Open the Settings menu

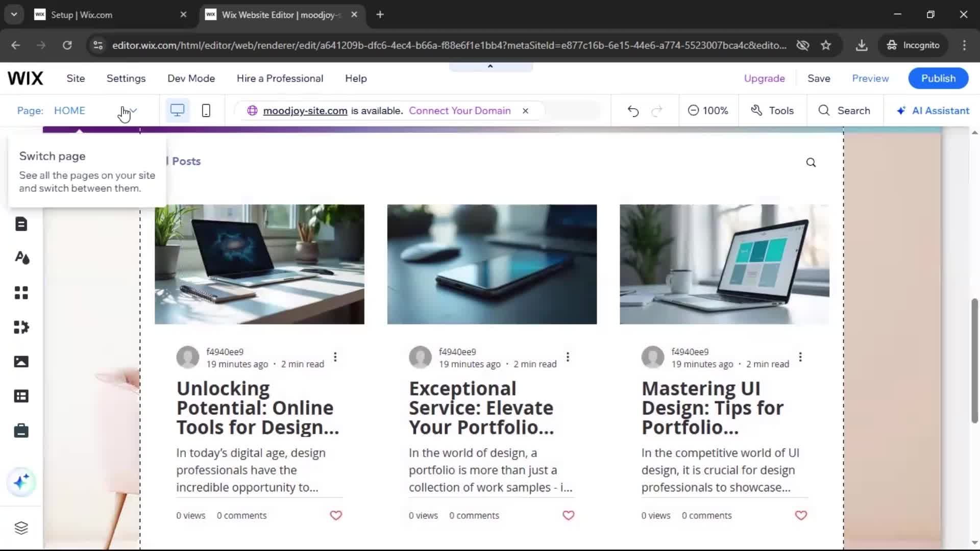(126, 78)
